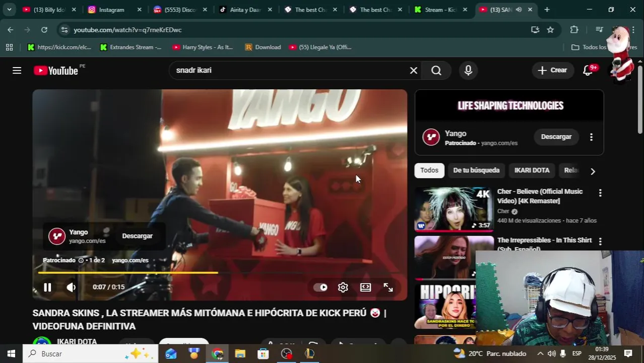Close the Instagram tab
The image size is (644, 363).
[x=140, y=10]
